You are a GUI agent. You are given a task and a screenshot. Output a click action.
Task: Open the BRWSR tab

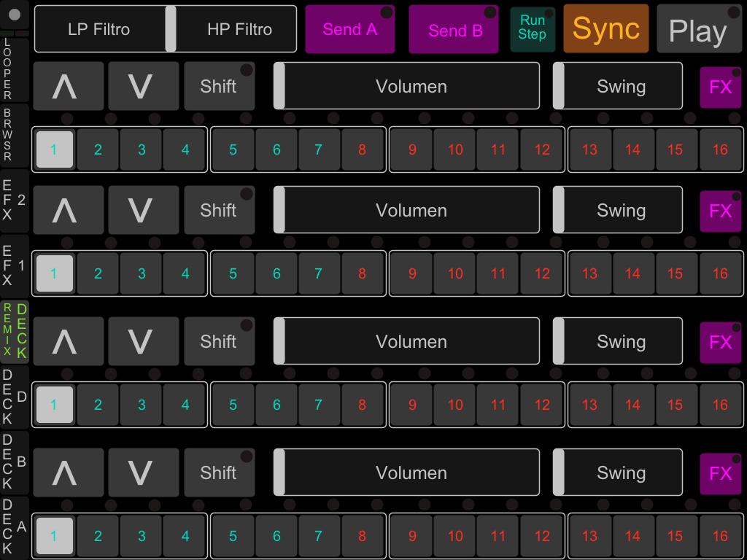click(x=15, y=135)
